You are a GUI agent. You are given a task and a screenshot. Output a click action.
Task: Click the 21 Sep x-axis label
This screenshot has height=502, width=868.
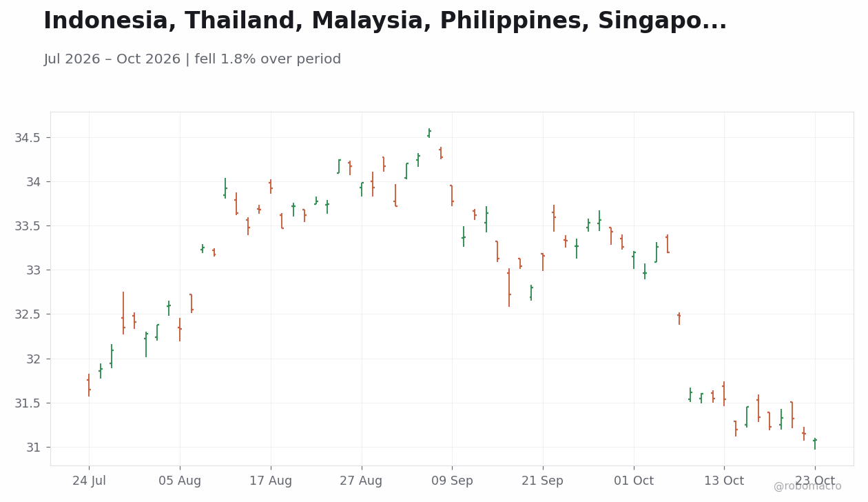543,481
